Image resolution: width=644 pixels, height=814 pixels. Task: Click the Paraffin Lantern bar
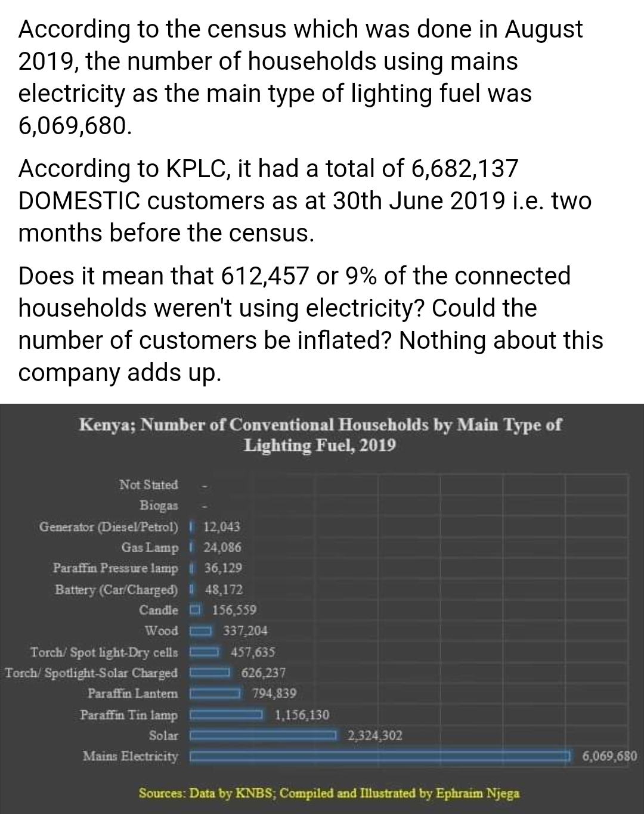click(215, 694)
